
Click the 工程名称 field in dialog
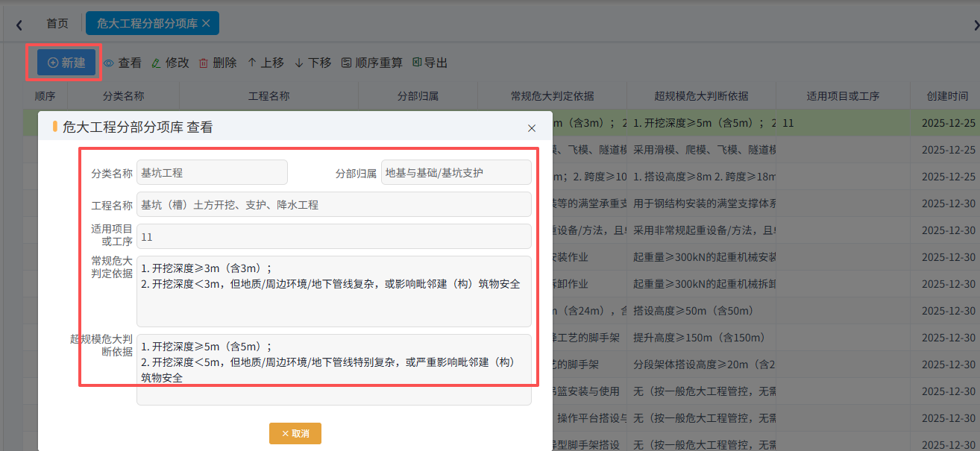click(x=334, y=204)
